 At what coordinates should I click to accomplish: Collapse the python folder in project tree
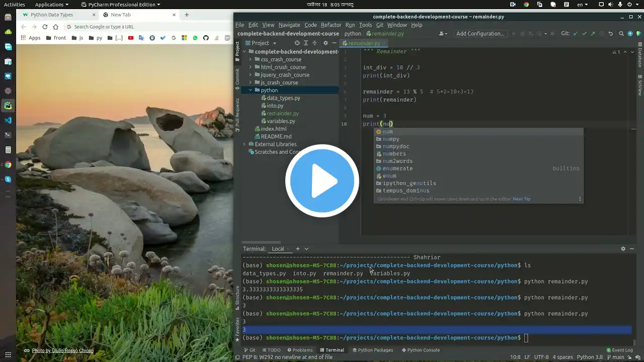coord(251,90)
